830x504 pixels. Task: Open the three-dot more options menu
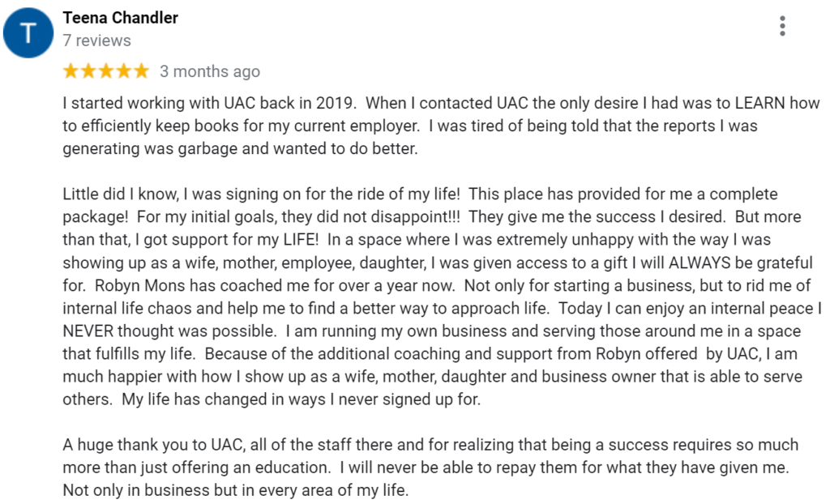(x=782, y=26)
